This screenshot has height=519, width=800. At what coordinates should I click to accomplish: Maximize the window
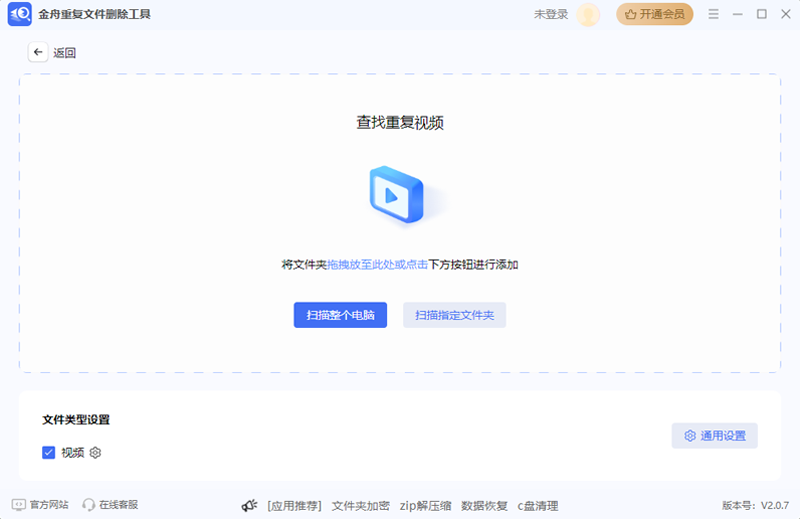tap(762, 14)
